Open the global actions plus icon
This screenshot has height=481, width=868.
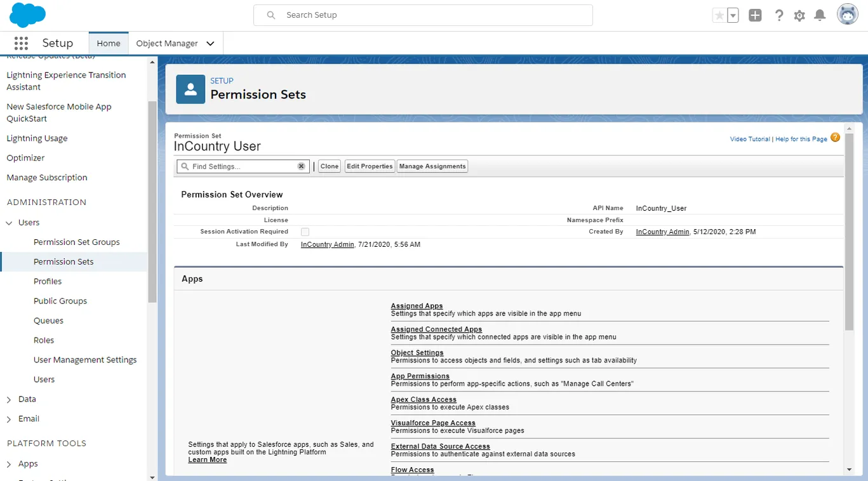pos(755,16)
